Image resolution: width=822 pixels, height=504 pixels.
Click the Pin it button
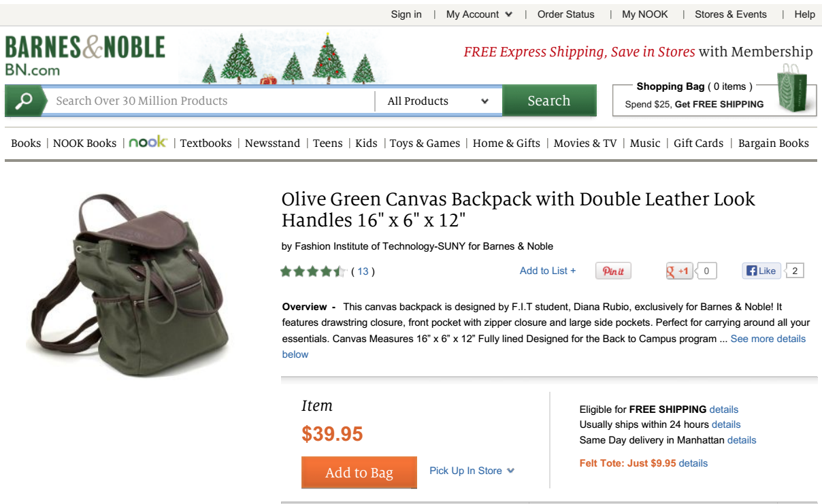[x=613, y=271]
